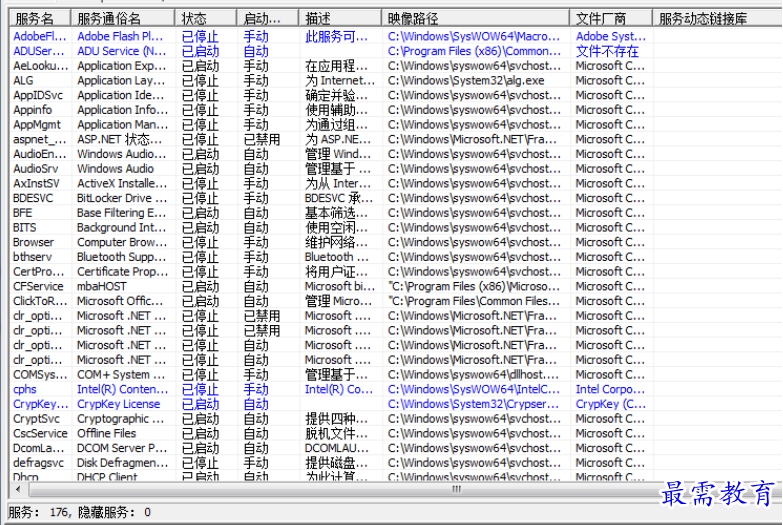Select the ADUSer... service name
Viewport: 783px width, 525px height.
tap(39, 51)
